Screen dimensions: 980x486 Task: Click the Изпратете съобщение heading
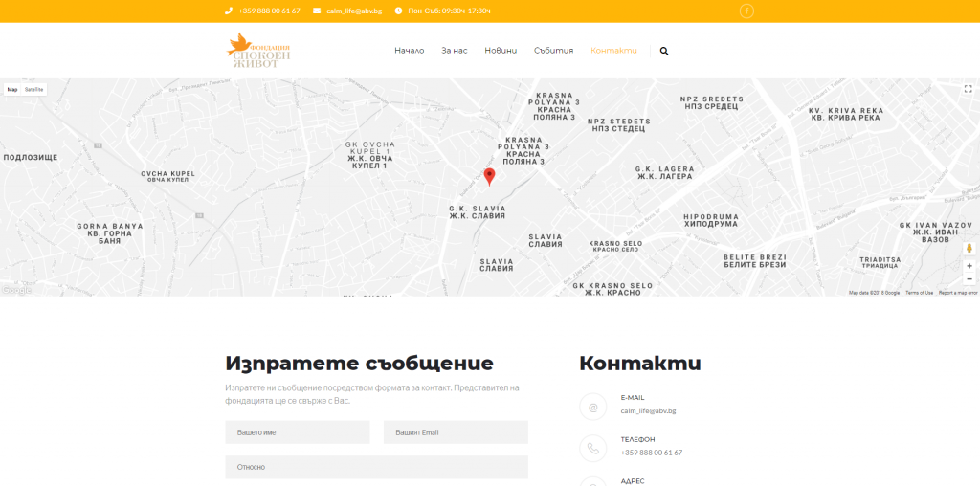(360, 363)
